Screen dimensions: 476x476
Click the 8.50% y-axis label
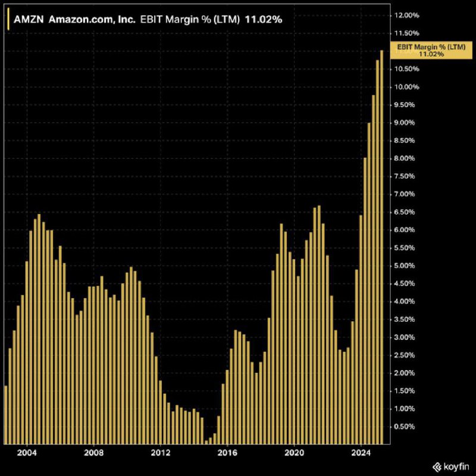pyautogui.click(x=405, y=140)
